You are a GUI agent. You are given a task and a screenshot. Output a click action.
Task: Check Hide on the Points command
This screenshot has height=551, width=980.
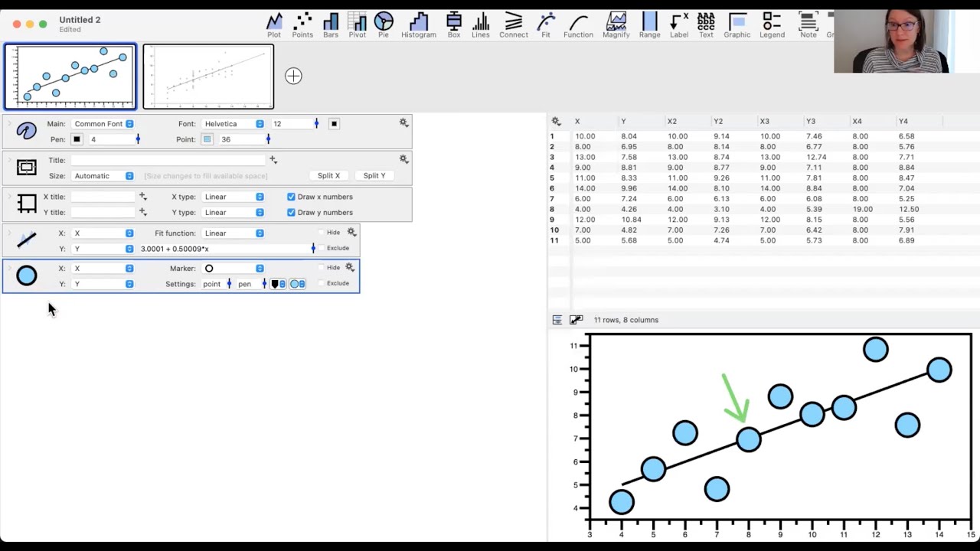322,268
